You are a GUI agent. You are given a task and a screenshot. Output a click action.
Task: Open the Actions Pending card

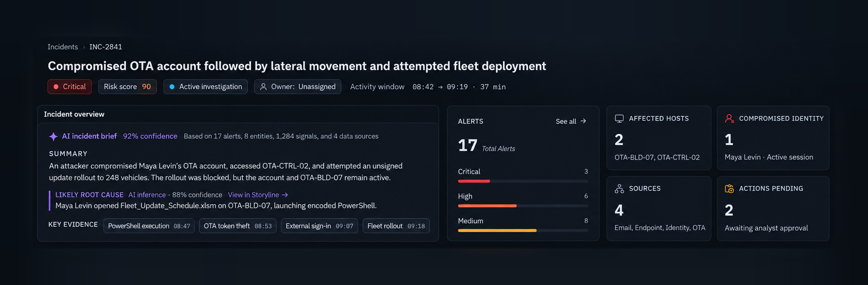tap(773, 208)
